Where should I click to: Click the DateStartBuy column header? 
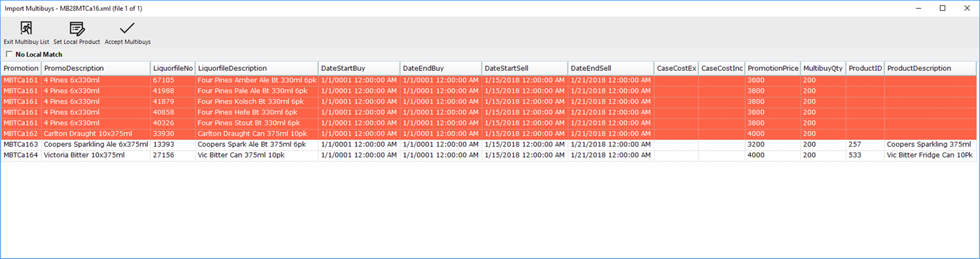pyautogui.click(x=359, y=68)
